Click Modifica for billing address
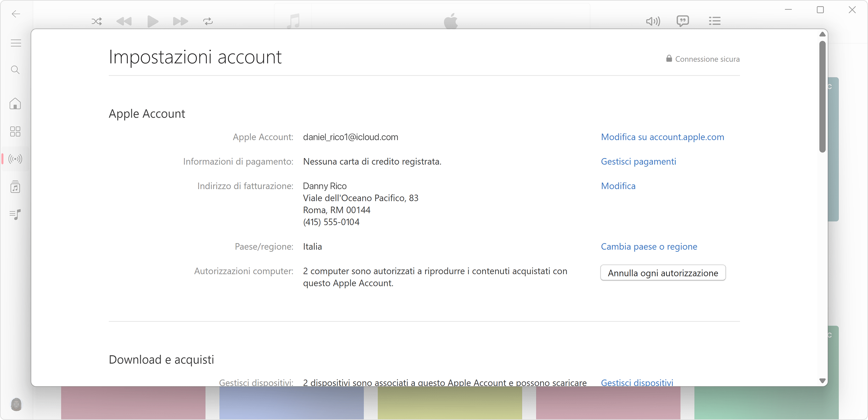This screenshot has height=420, width=868. click(x=618, y=186)
